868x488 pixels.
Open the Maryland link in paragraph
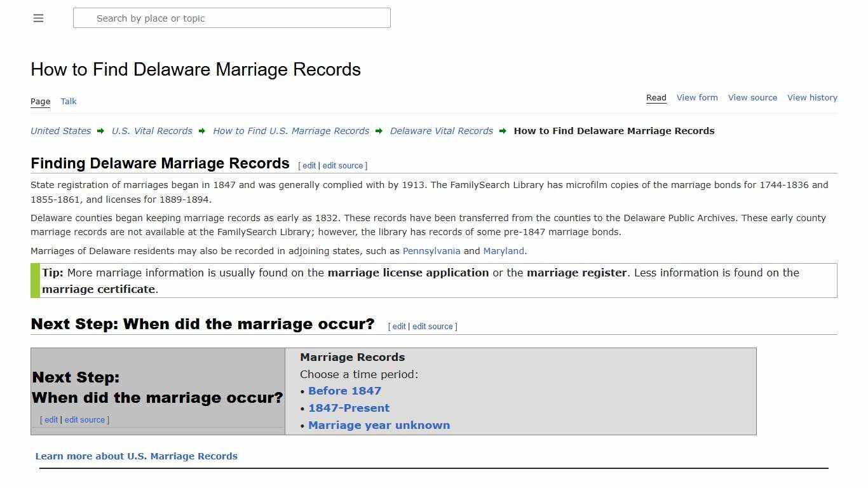tap(504, 251)
